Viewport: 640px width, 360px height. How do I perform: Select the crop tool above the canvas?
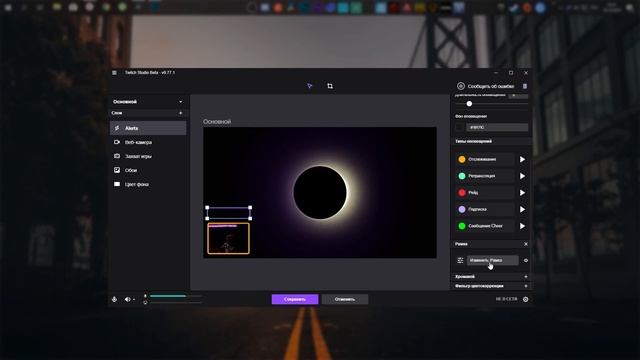pos(330,86)
